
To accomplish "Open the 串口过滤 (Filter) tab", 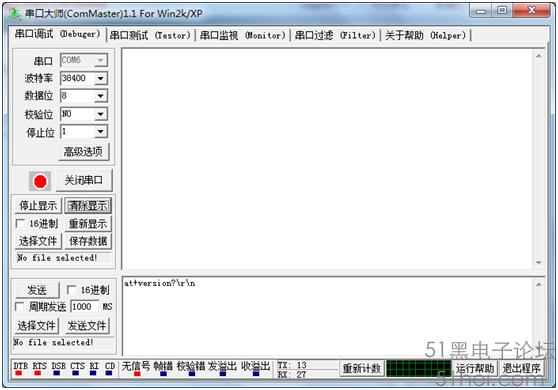I will click(335, 35).
